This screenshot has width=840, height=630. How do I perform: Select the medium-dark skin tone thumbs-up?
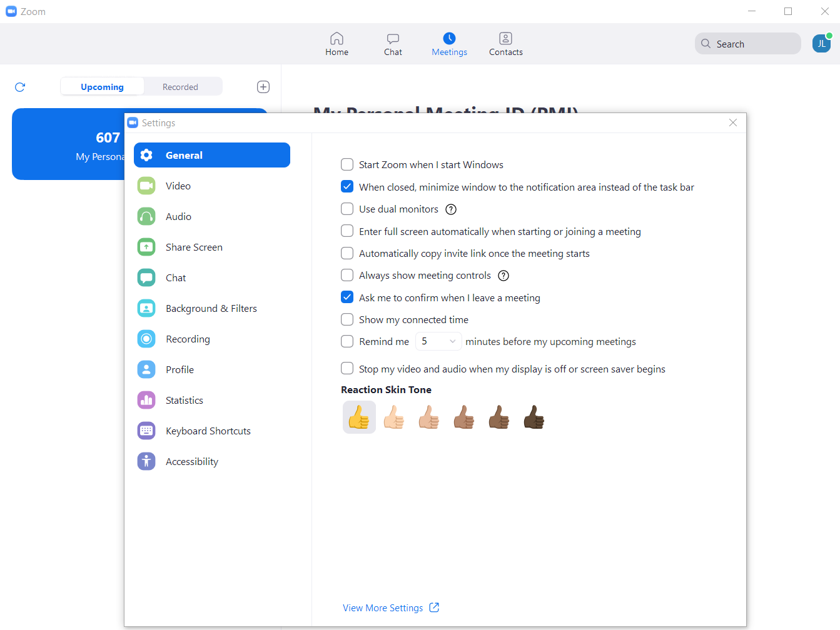click(x=499, y=417)
